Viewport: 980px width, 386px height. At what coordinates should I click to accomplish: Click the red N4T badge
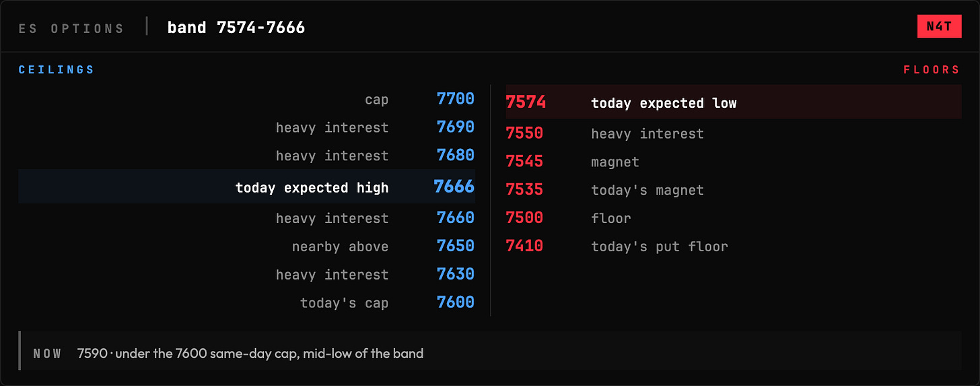pos(939,27)
